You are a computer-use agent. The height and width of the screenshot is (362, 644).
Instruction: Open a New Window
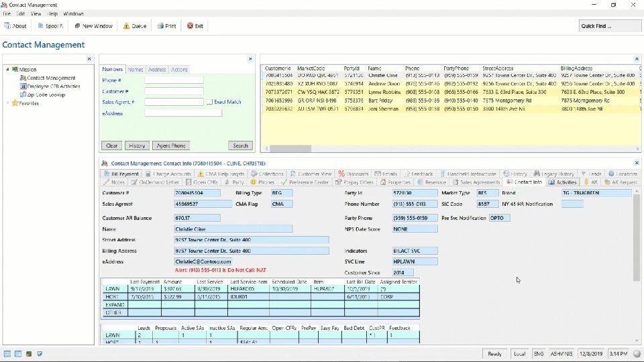(x=94, y=26)
